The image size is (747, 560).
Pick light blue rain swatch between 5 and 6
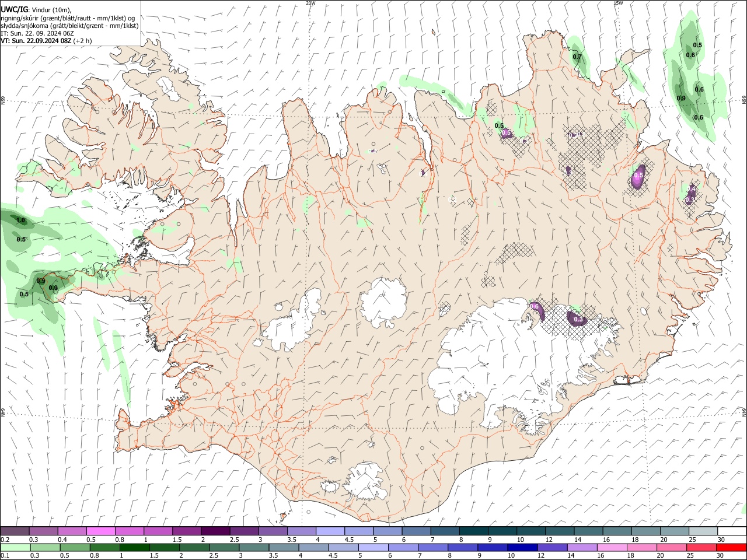click(x=373, y=548)
